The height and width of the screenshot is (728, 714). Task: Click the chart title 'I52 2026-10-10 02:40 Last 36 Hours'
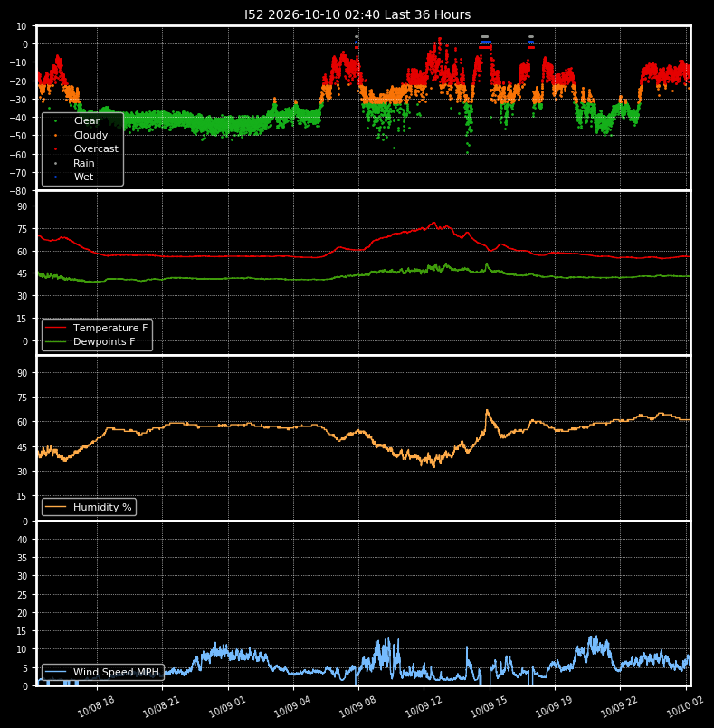357,14
